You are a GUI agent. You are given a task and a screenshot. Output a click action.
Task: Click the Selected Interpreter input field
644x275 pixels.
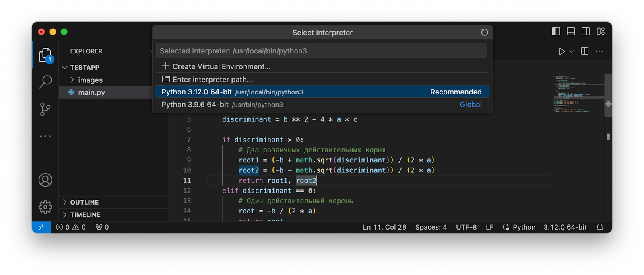[321, 51]
